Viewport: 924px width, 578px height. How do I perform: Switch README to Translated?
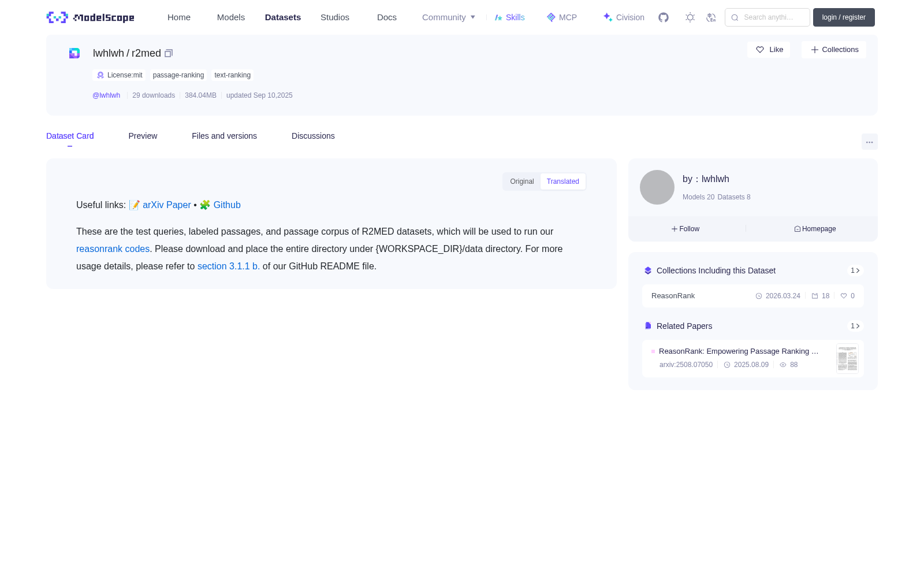563,181
